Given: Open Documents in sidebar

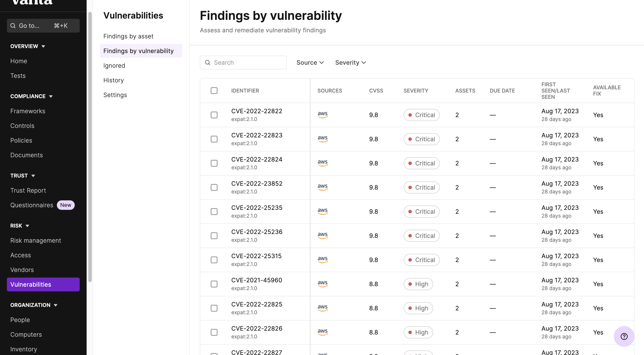Looking at the screenshot, I should pos(26,155).
